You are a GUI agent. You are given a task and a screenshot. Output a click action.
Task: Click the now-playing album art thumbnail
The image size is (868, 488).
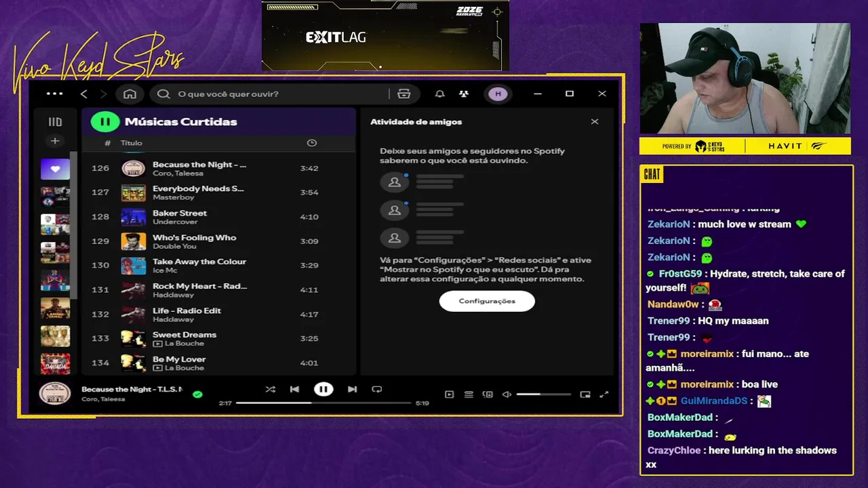click(55, 393)
